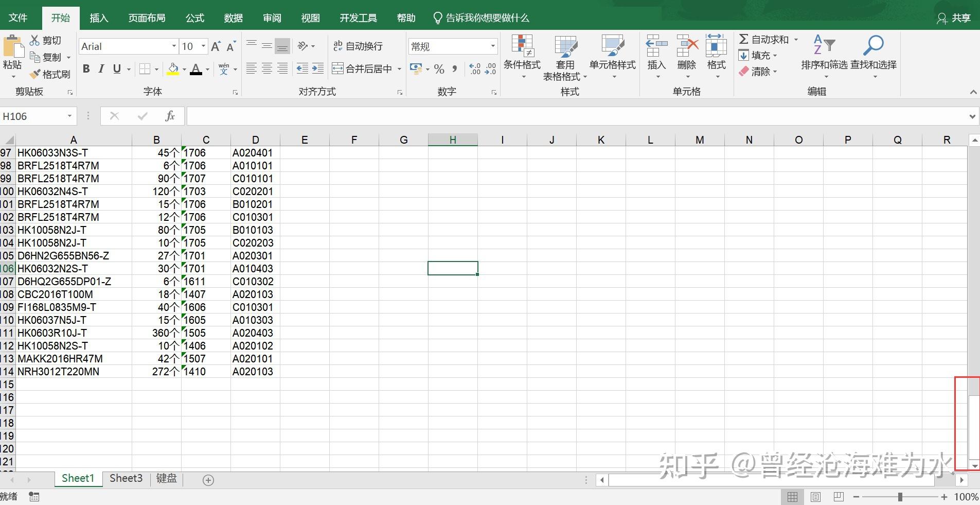980x505 pixels.
Task: Open the File (文件) tab
Action: click(x=18, y=18)
